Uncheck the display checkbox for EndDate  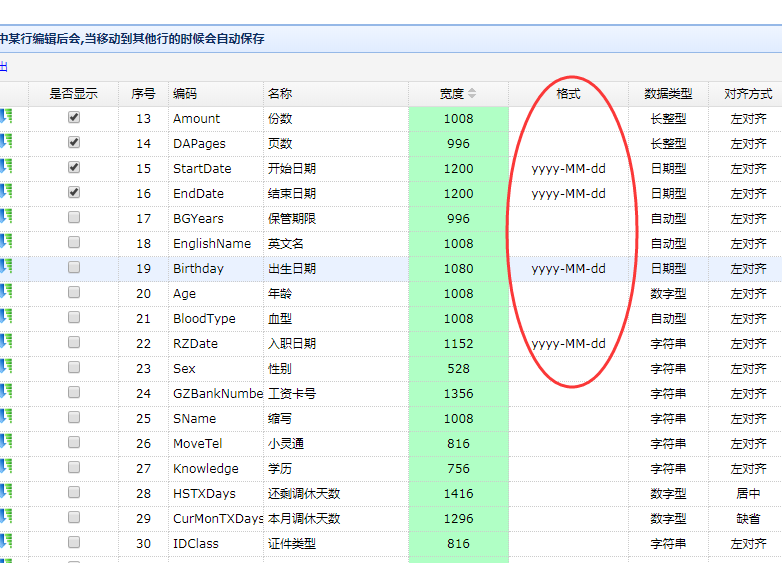[x=74, y=193]
